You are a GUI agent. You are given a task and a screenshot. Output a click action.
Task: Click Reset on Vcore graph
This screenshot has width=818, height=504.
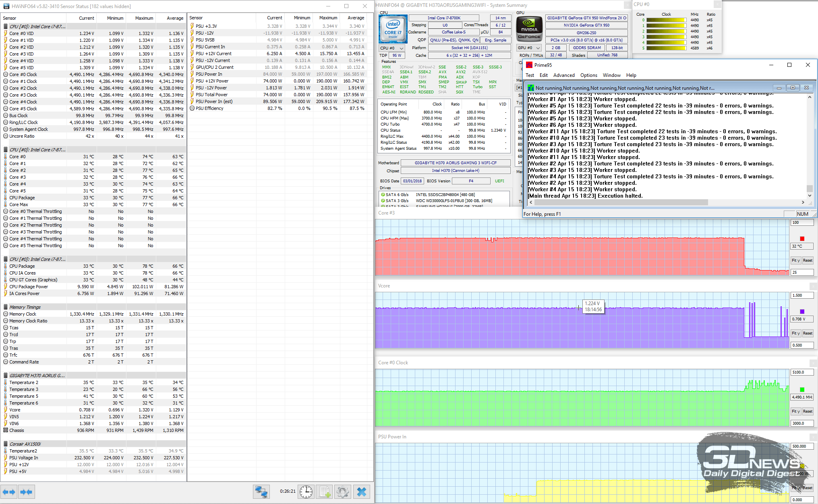pyautogui.click(x=808, y=333)
